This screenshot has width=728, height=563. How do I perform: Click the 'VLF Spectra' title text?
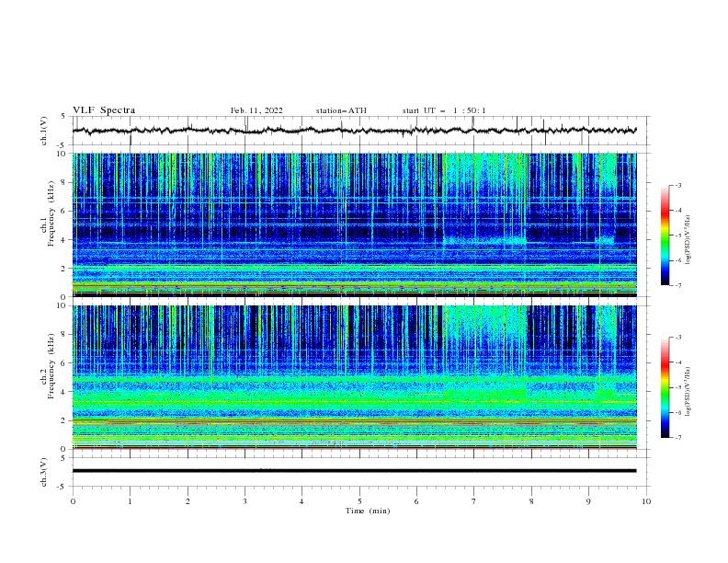pyautogui.click(x=104, y=110)
